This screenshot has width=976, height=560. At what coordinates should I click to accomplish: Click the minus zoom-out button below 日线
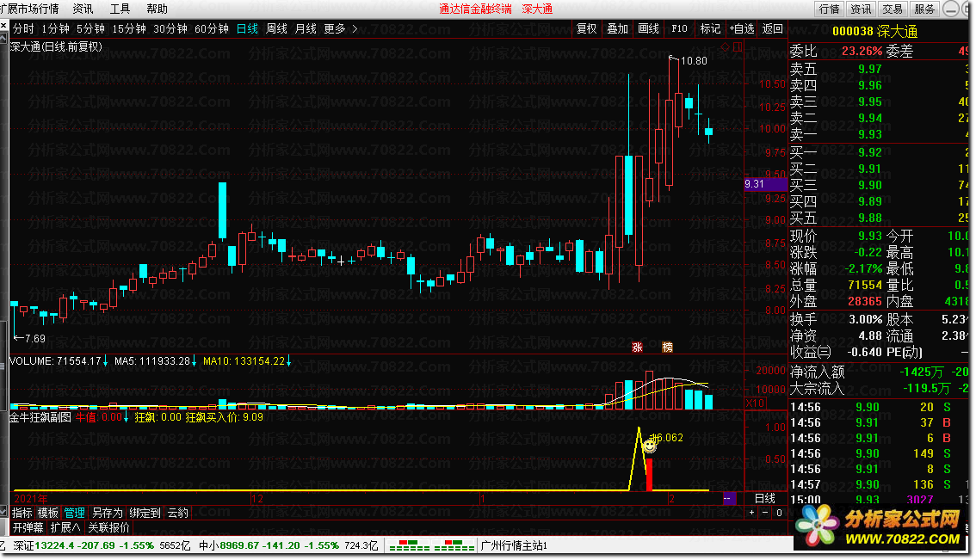766,513
